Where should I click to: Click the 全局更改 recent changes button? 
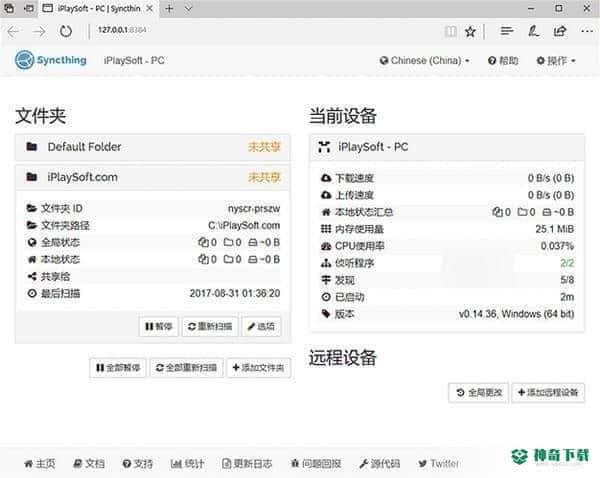[479, 393]
